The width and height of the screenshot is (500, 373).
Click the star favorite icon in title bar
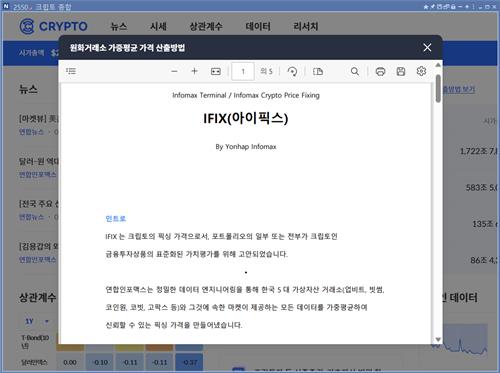[425, 7]
